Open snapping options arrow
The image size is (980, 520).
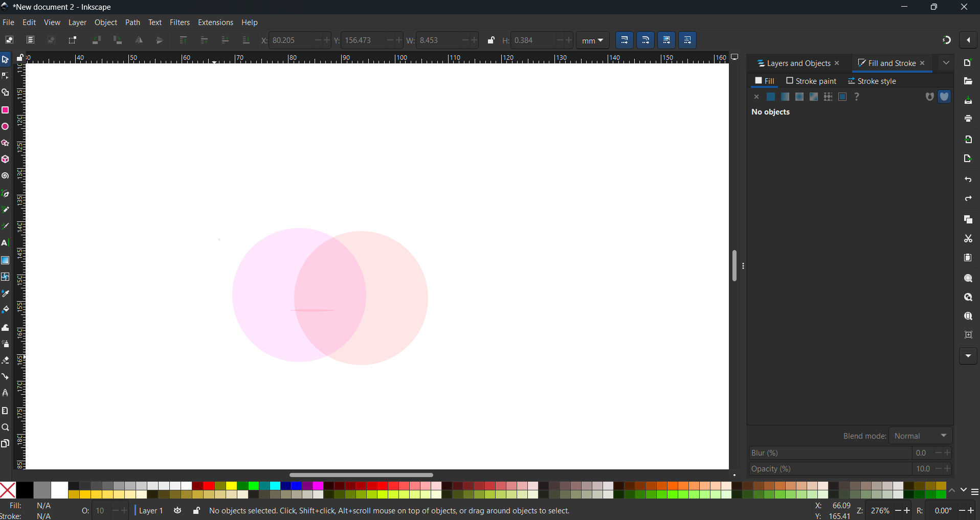(968, 40)
